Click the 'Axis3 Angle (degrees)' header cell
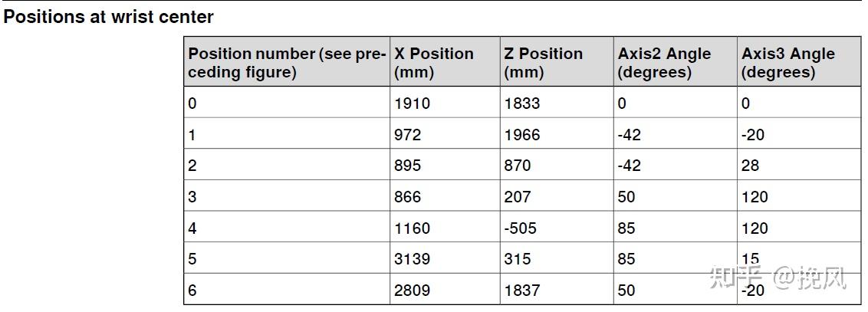The width and height of the screenshot is (868, 312). 787,63
